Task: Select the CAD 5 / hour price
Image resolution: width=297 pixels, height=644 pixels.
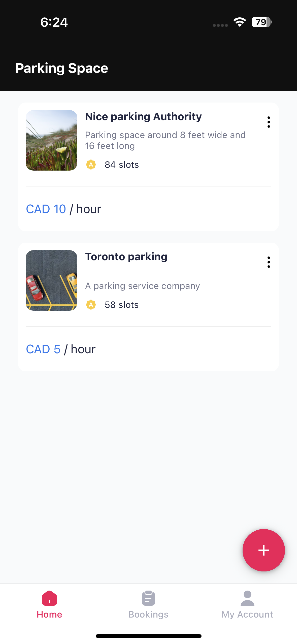Action: 61,349
